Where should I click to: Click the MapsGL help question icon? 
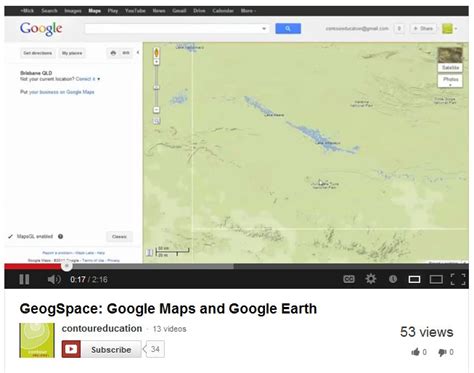click(x=60, y=236)
